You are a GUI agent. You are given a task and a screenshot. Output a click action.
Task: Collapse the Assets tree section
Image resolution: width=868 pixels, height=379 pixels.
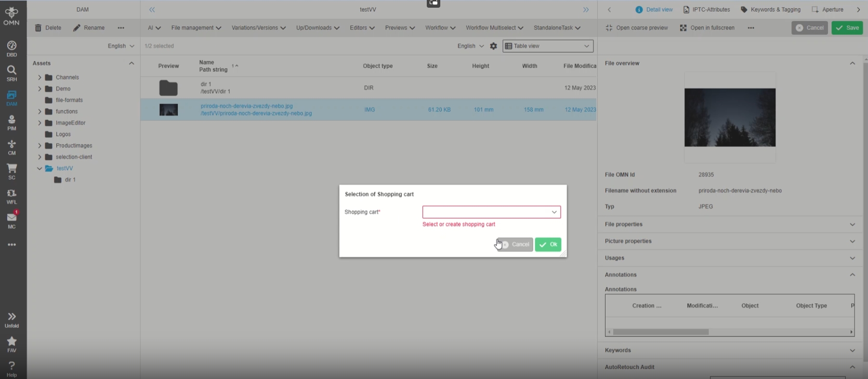pos(132,63)
